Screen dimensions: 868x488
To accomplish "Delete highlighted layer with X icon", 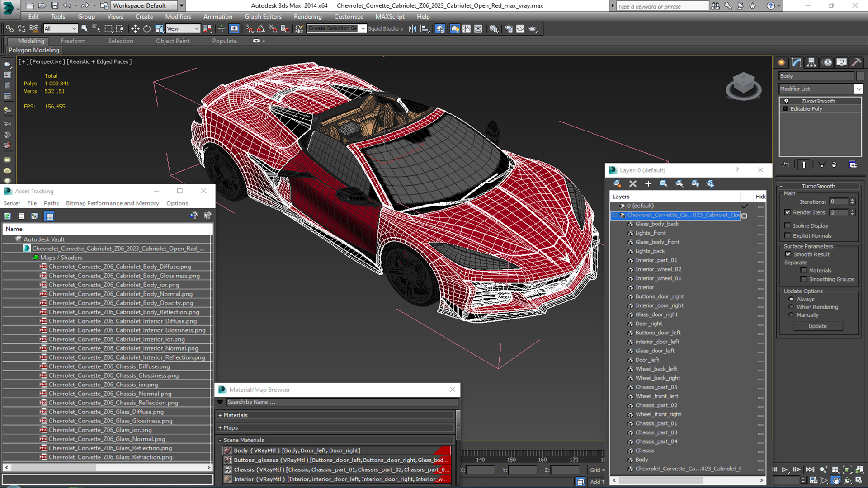I will [633, 183].
